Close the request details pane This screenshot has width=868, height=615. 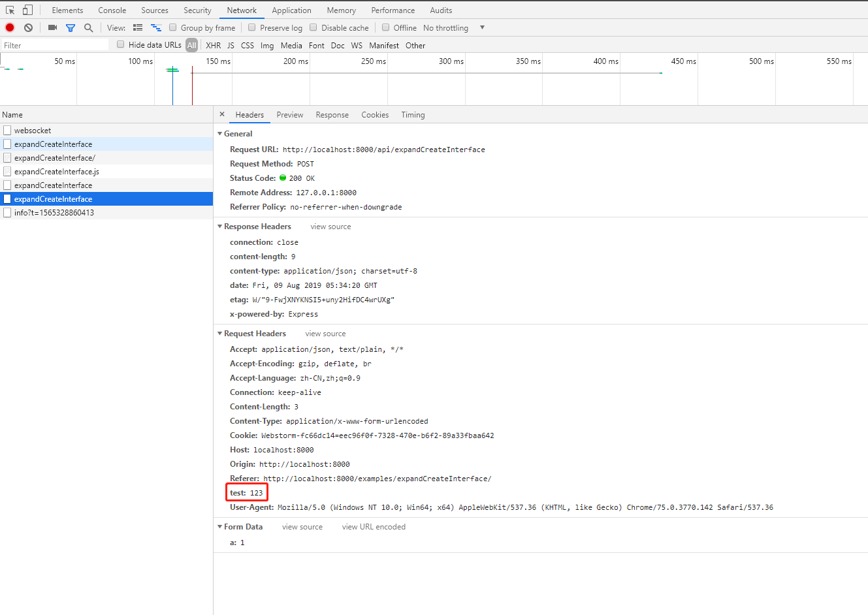click(x=222, y=114)
